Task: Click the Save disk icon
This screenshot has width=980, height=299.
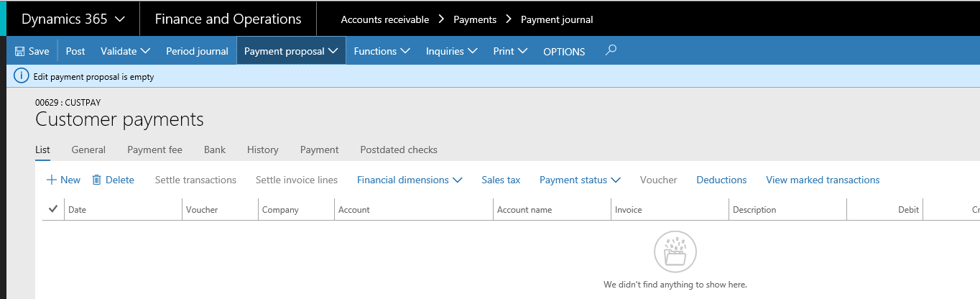Action: (20, 52)
